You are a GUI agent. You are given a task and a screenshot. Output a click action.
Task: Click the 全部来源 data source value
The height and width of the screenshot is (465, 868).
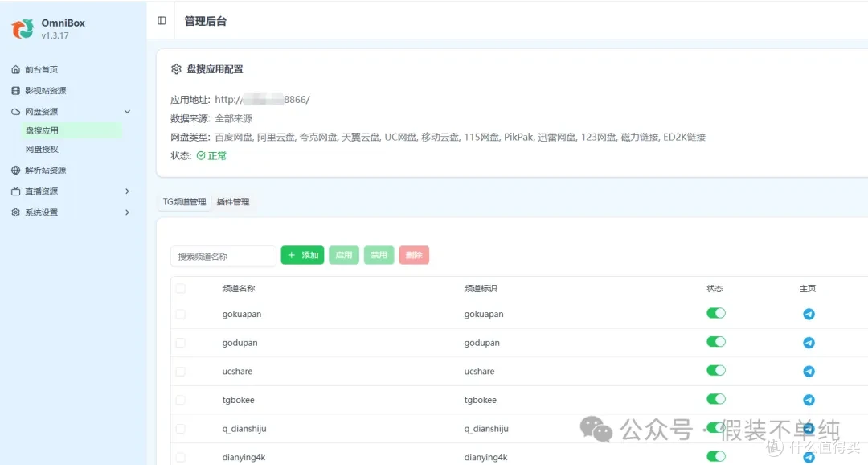(234, 118)
